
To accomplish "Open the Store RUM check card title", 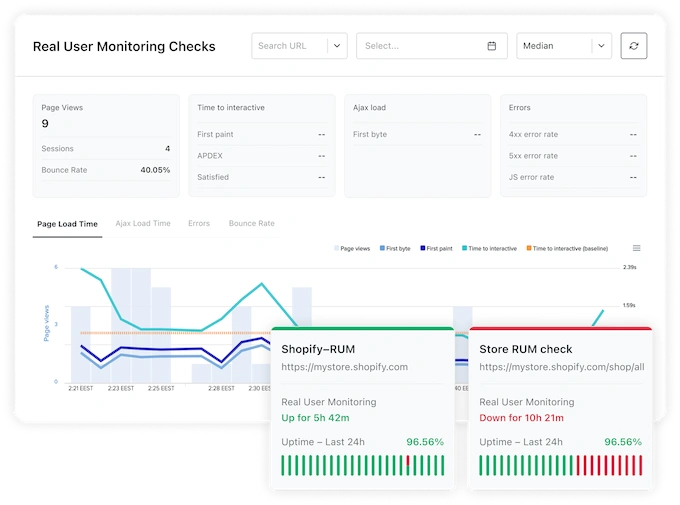I will click(526, 349).
